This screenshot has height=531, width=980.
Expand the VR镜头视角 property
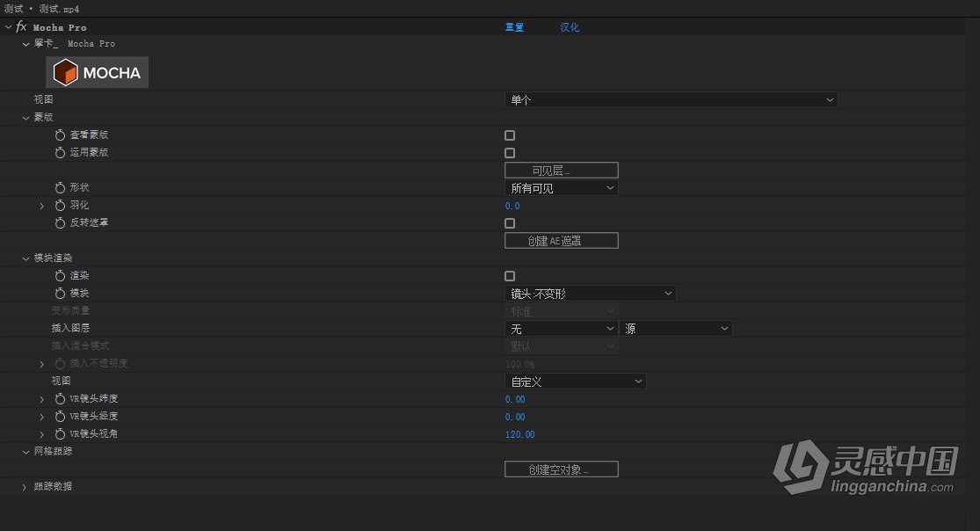tap(42, 434)
